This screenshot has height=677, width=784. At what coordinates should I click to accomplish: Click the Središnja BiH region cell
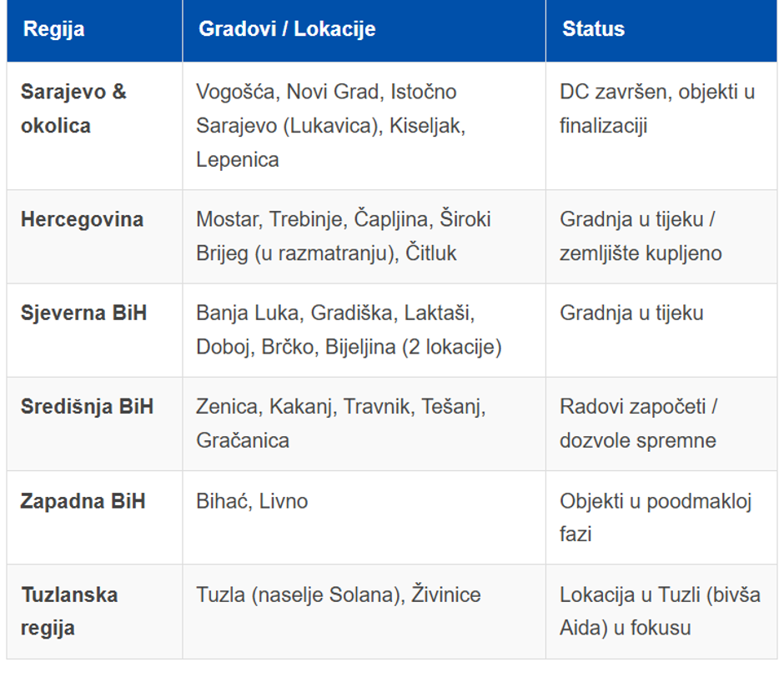pos(87,407)
